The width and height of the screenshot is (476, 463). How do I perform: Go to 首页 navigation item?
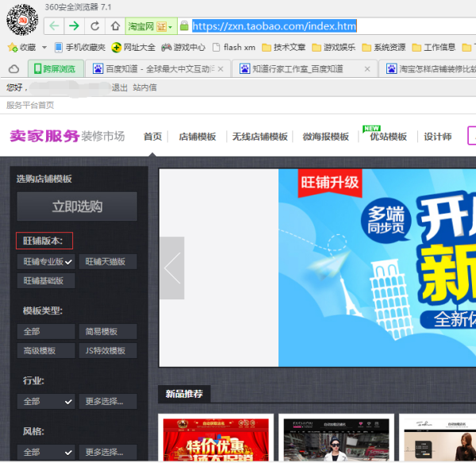(152, 137)
